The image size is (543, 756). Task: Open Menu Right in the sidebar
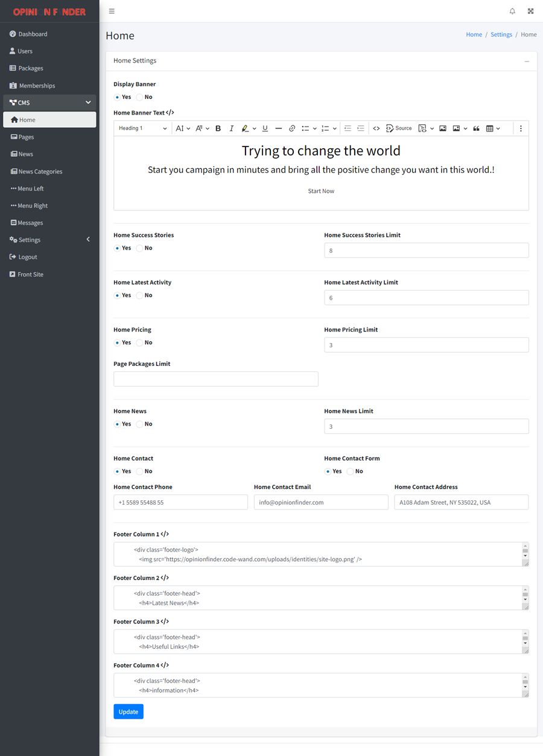[49, 206]
